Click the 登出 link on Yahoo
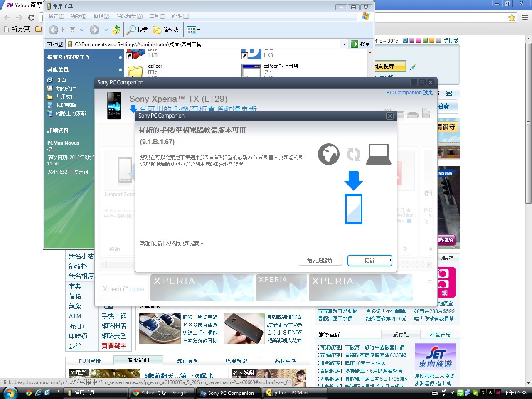Viewport: 532px width, 399px height. (451, 94)
